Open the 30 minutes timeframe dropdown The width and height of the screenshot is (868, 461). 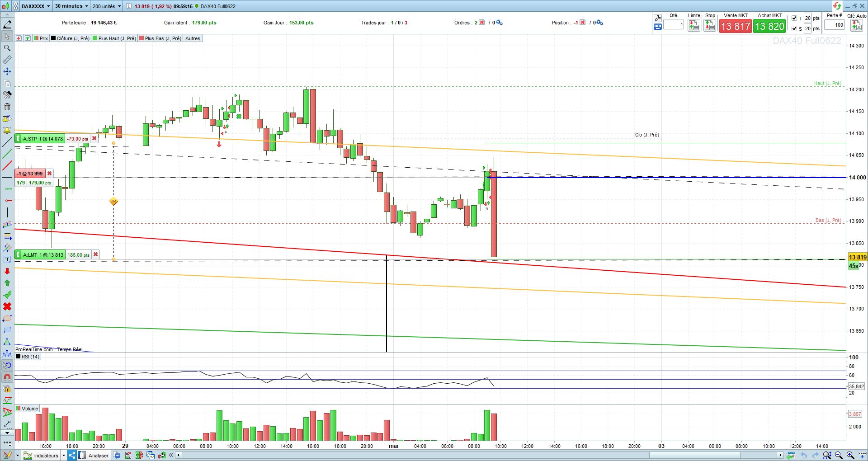coord(71,6)
